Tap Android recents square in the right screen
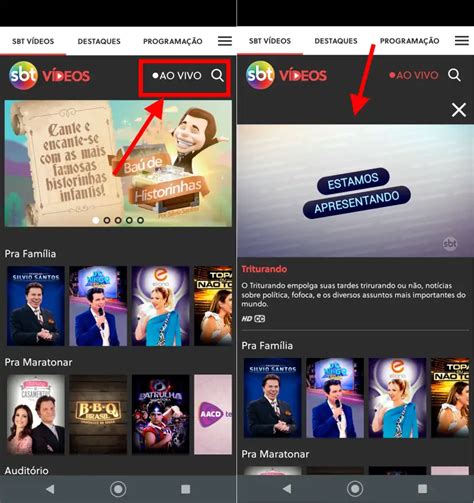474x503 pixels. tap(423, 489)
